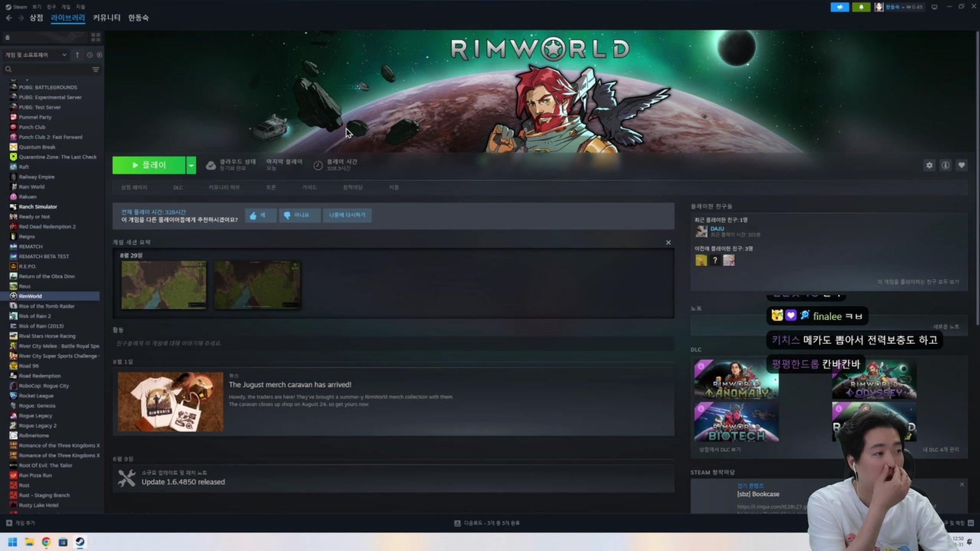Switch to the 상점 tab
The height and width of the screenshot is (551, 980).
click(x=36, y=18)
